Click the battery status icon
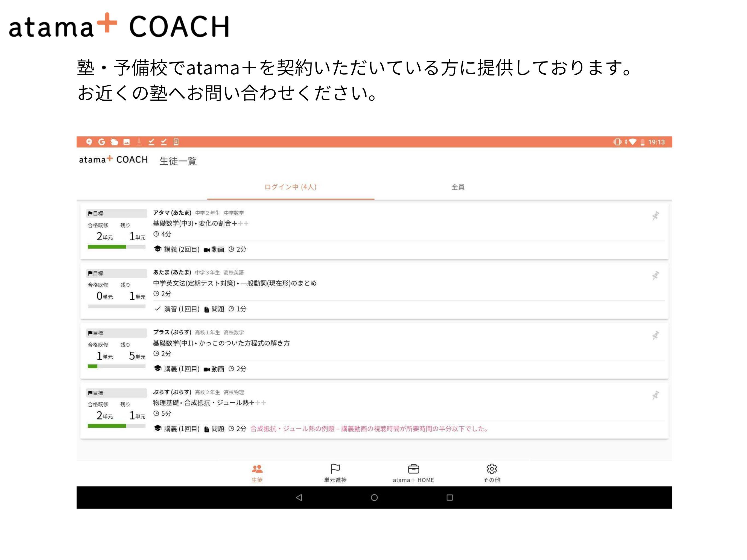 [x=642, y=142]
